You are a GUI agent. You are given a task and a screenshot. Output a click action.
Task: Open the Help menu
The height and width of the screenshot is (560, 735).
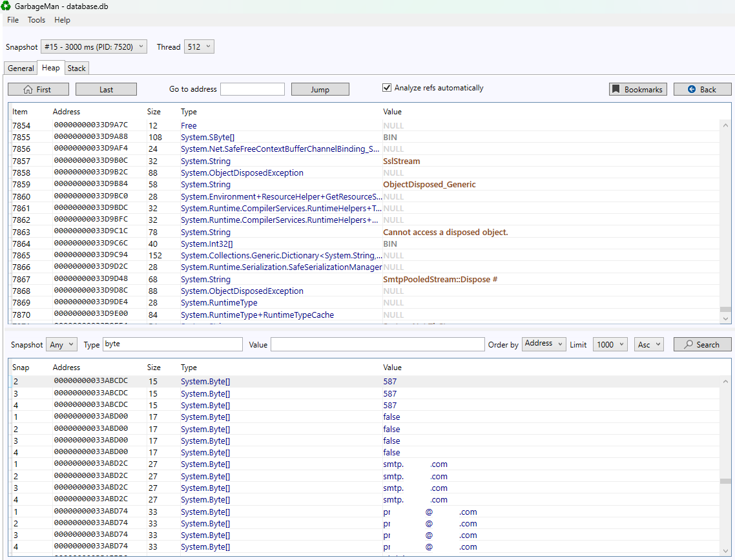pyautogui.click(x=62, y=19)
